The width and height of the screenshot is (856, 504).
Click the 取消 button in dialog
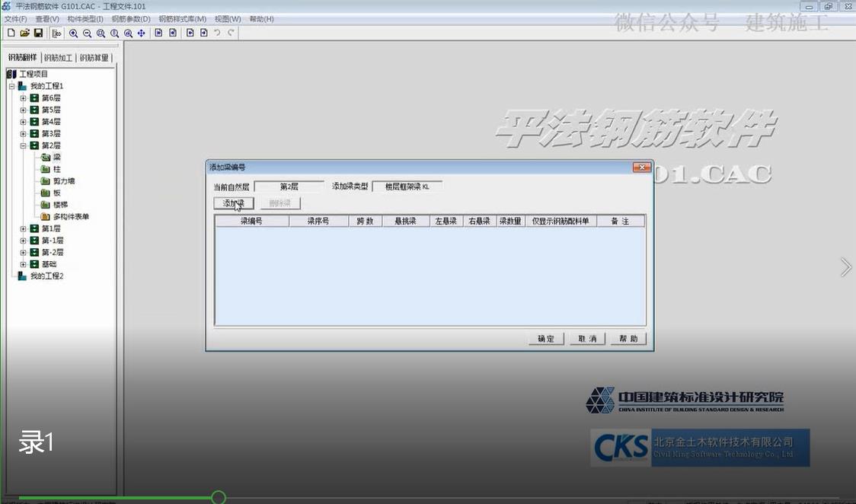click(x=587, y=339)
